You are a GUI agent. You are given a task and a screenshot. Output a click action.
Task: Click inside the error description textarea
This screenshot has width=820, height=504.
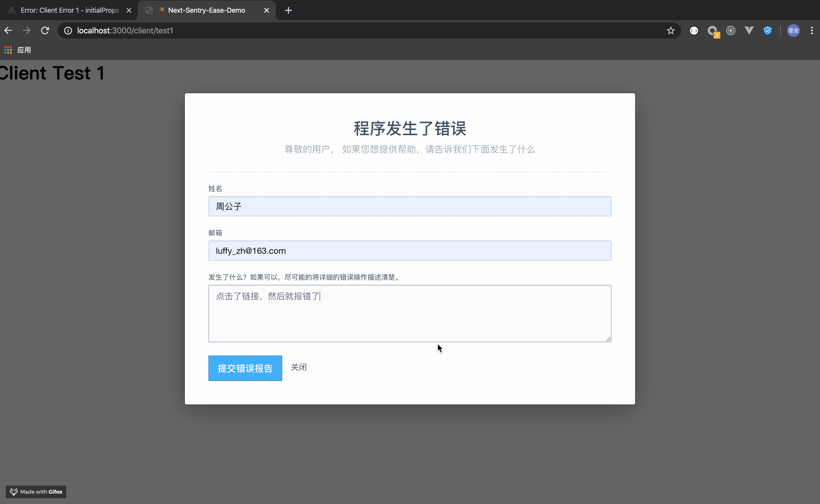(410, 313)
